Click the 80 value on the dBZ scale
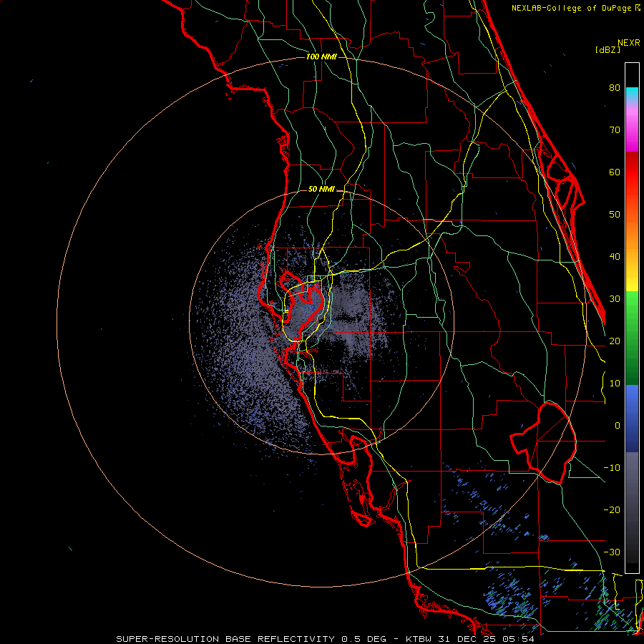The image size is (644, 644). point(615,87)
